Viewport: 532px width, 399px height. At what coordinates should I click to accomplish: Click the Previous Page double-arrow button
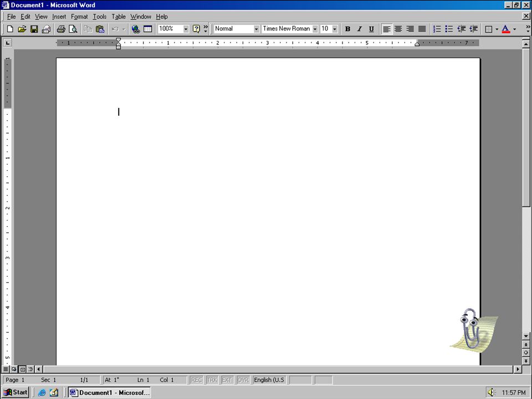(526, 345)
